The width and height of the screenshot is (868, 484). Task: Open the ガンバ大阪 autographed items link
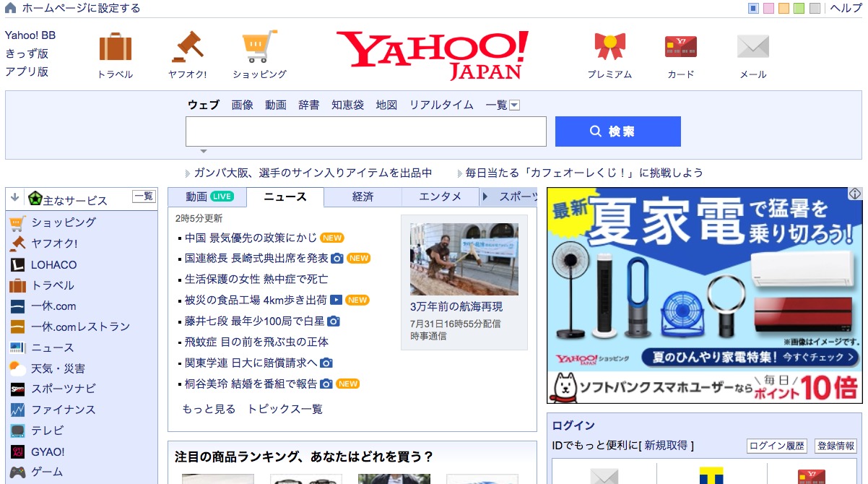click(313, 173)
